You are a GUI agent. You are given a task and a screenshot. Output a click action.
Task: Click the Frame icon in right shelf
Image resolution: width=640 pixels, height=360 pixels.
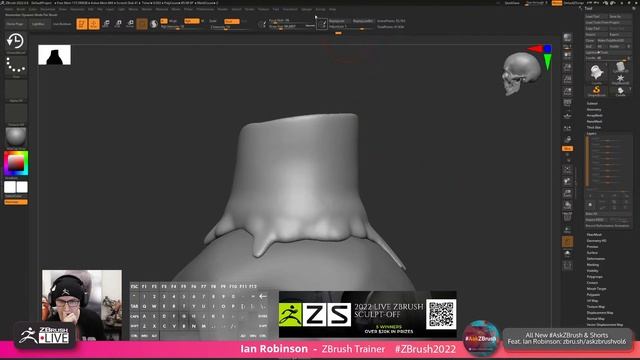pos(567,169)
